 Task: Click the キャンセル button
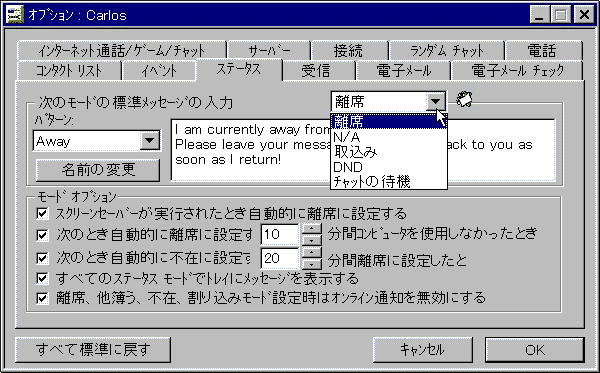click(x=422, y=349)
